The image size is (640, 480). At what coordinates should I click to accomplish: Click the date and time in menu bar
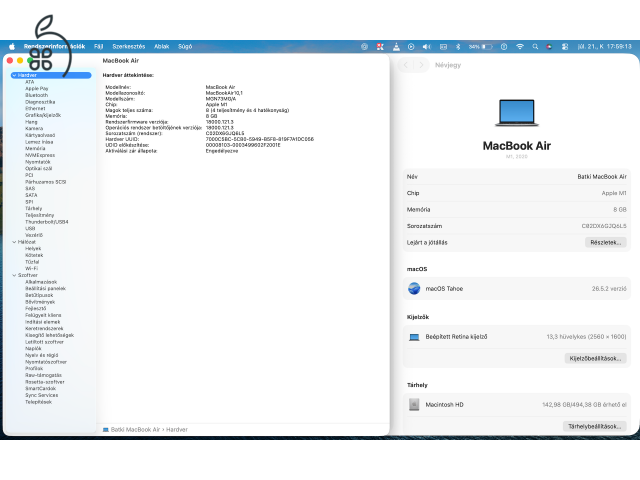604,47
